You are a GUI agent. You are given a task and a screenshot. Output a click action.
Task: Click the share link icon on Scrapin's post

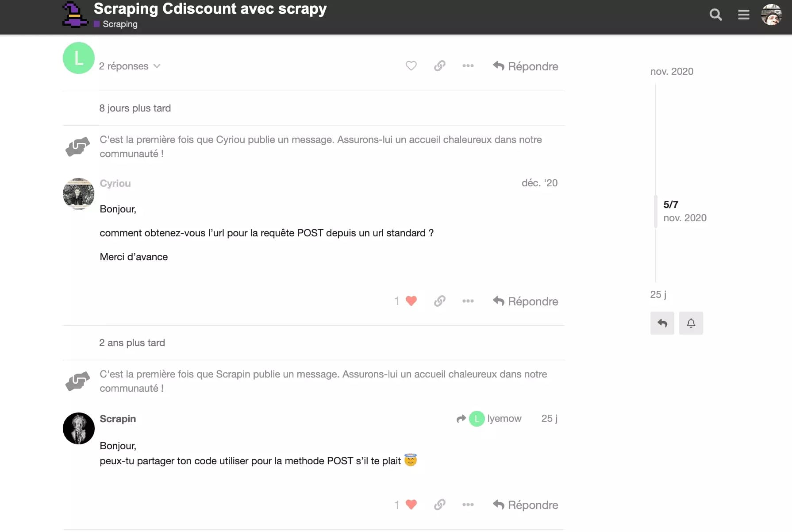pos(439,505)
